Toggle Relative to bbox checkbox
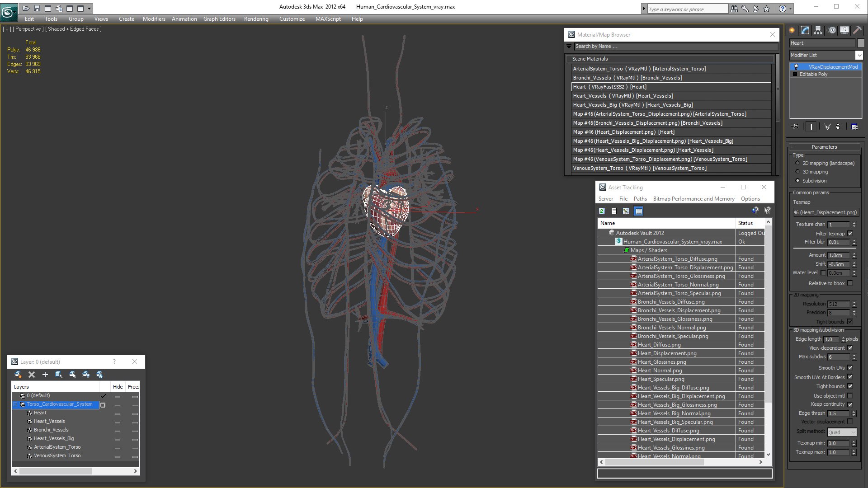The width and height of the screenshot is (868, 488). pos(850,283)
